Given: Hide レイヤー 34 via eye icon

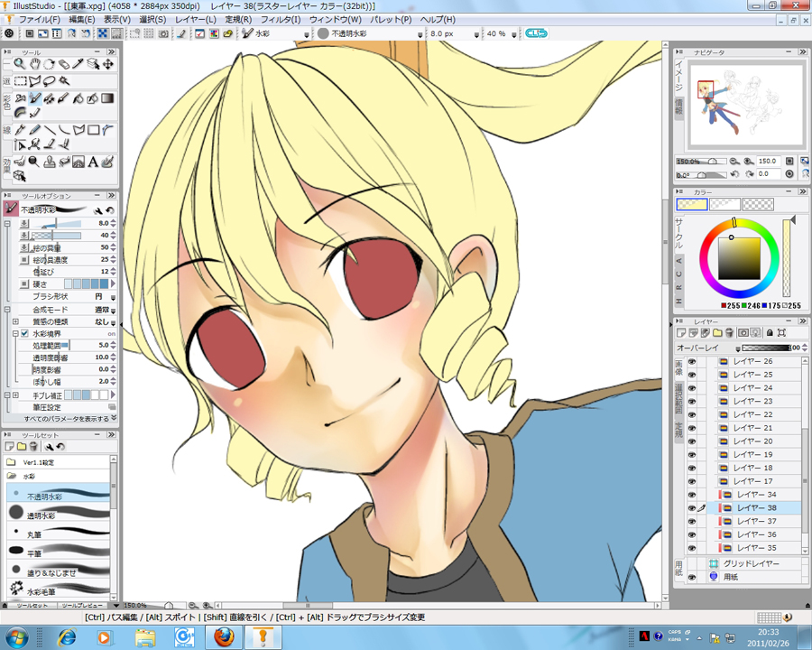Looking at the screenshot, I should pyautogui.click(x=692, y=495).
